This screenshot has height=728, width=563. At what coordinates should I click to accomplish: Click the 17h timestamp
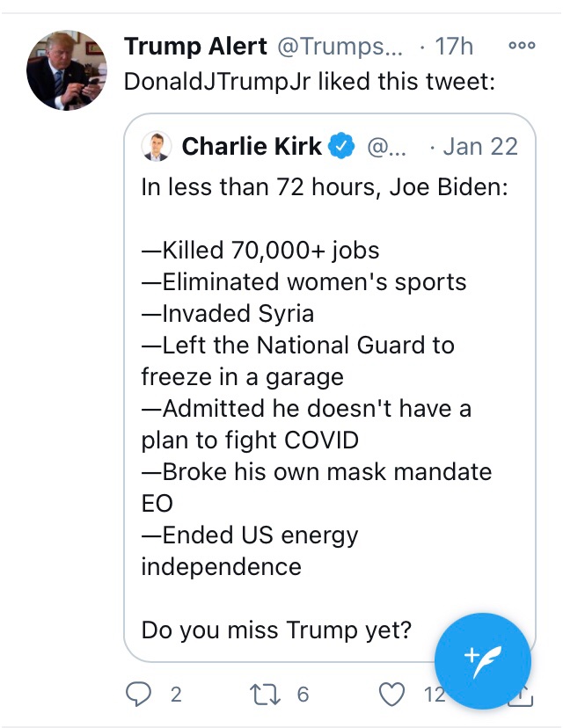(453, 45)
